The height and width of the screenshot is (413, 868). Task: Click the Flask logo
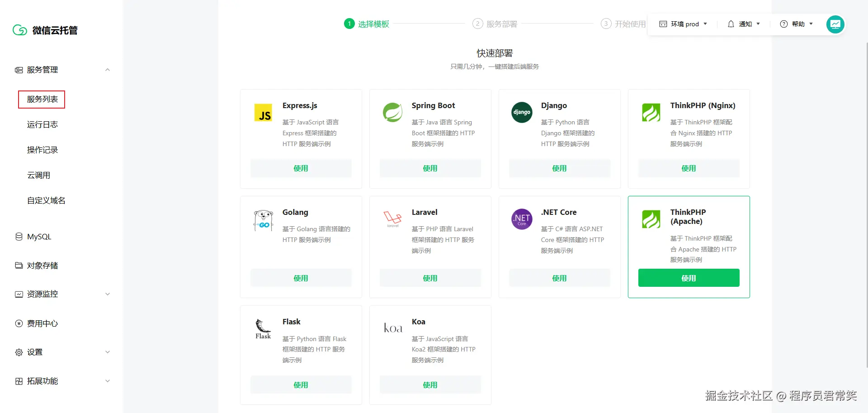[263, 329]
